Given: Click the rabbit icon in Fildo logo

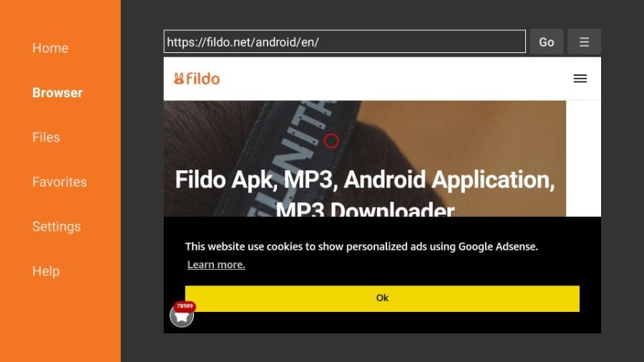Looking at the screenshot, I should 179,79.
